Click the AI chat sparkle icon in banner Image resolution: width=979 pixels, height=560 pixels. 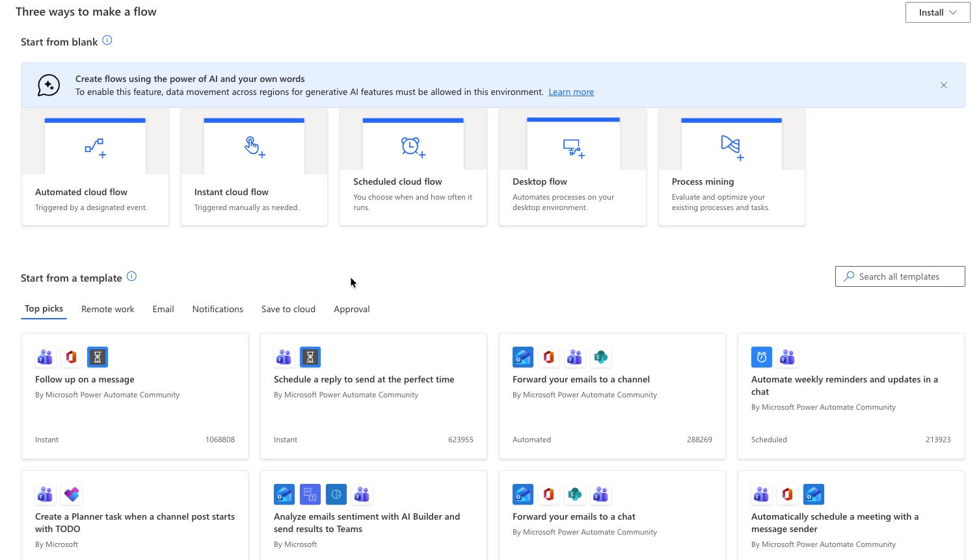(49, 85)
